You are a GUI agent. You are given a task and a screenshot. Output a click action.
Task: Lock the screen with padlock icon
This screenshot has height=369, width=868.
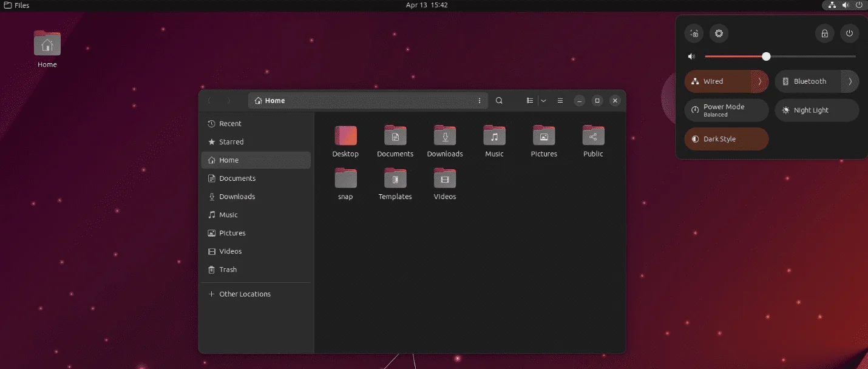point(824,33)
